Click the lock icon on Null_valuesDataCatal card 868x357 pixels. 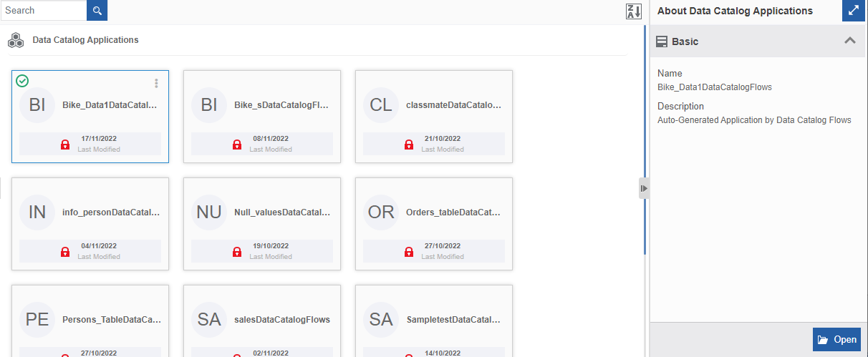tap(237, 252)
